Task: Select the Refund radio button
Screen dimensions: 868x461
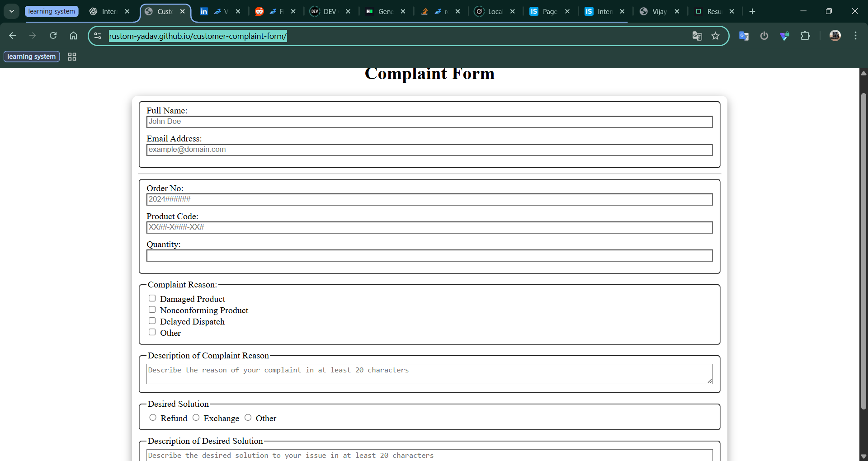Action: coord(153,418)
